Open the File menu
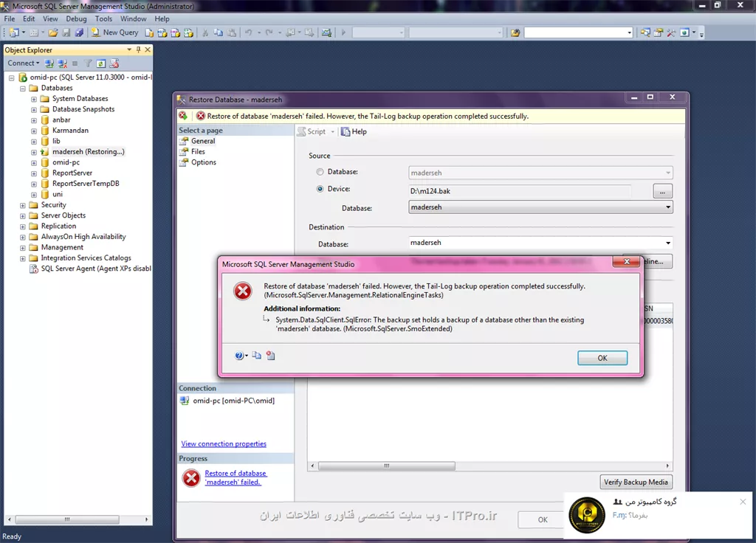This screenshot has width=756, height=543. pos(9,18)
